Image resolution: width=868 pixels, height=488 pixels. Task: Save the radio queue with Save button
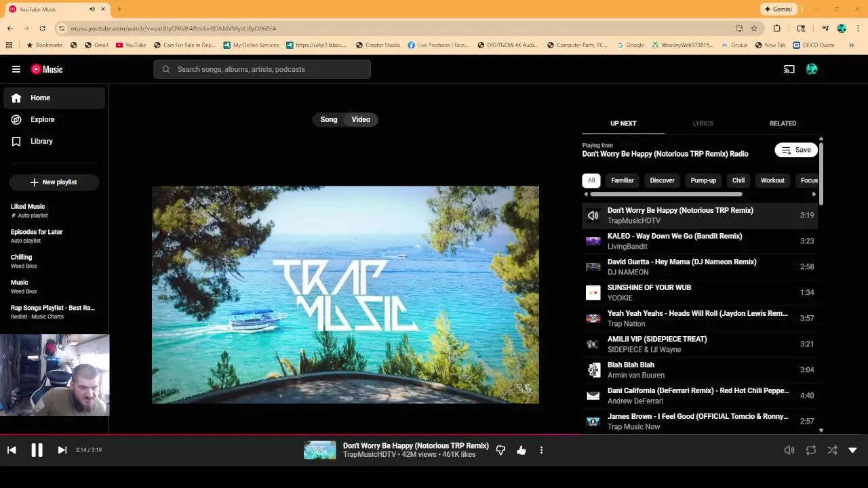(x=795, y=150)
